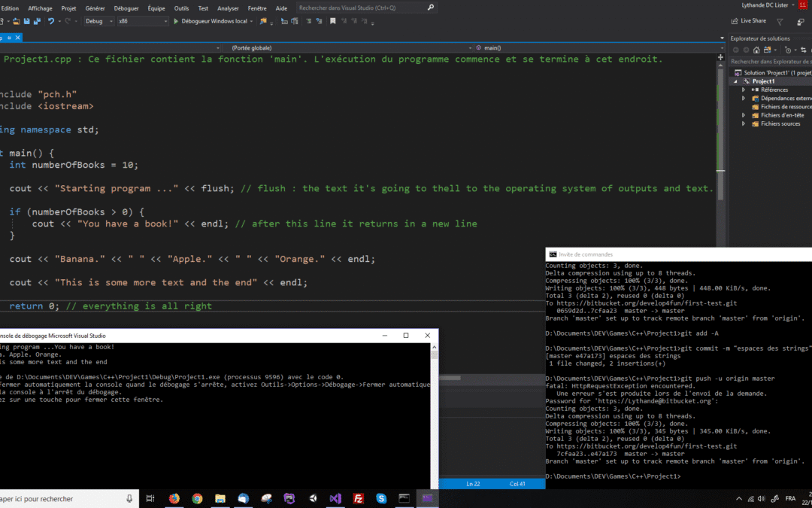Click the Save All toolbar icon
This screenshot has width=812, height=508.
35,21
